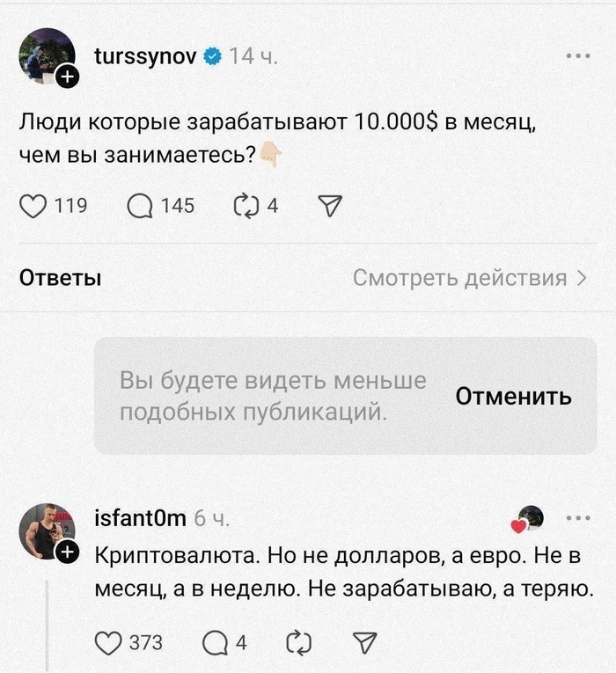Share turssynov post via paper plane icon
Image resolution: width=616 pixels, height=673 pixels.
tap(330, 206)
